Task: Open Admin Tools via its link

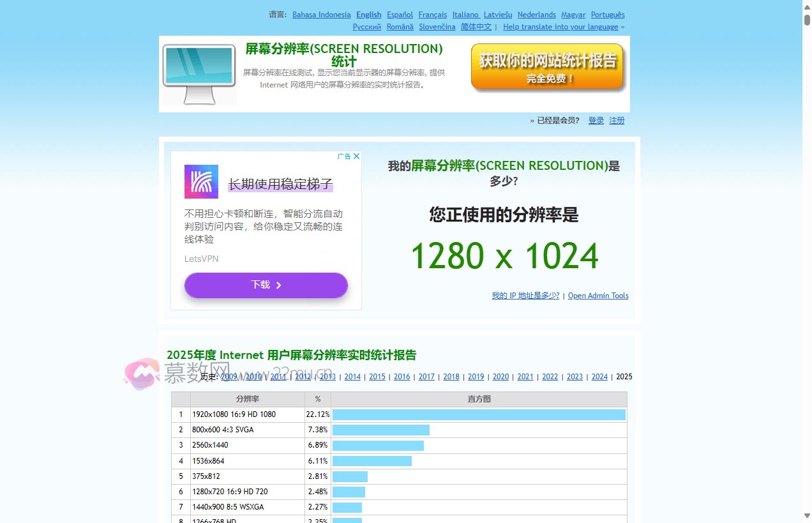Action: (598, 295)
